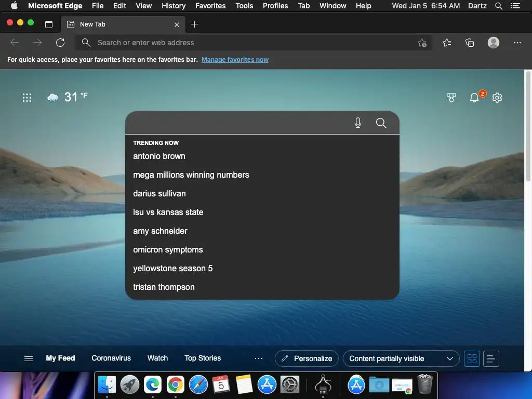Switch to list layout view

click(x=491, y=358)
